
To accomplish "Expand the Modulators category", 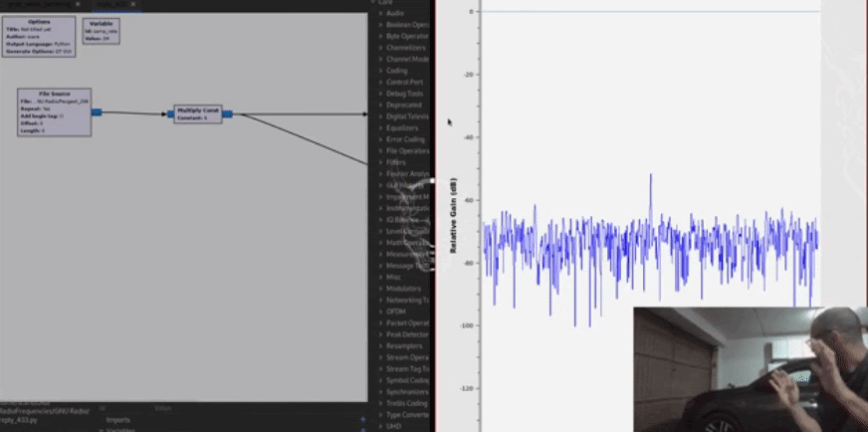I will click(x=403, y=288).
